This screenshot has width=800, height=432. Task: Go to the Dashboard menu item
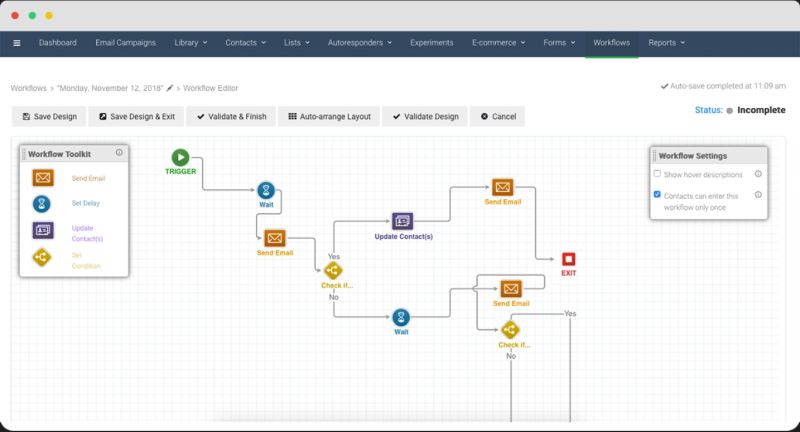tap(58, 43)
